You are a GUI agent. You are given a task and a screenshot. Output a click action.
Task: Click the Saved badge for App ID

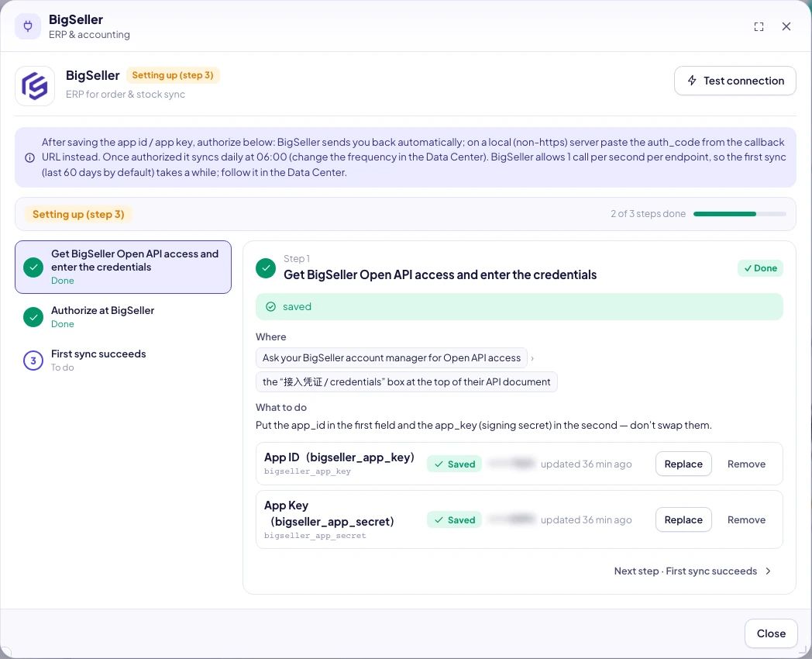click(x=454, y=464)
